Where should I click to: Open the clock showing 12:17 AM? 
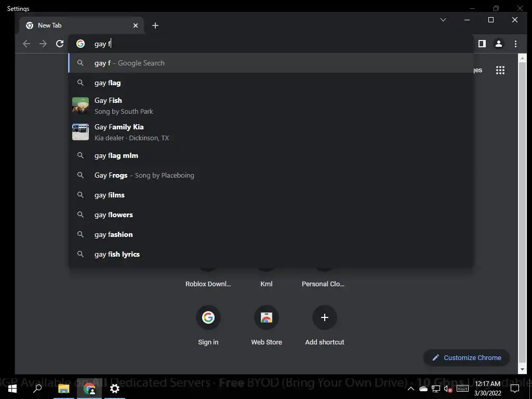(487, 389)
